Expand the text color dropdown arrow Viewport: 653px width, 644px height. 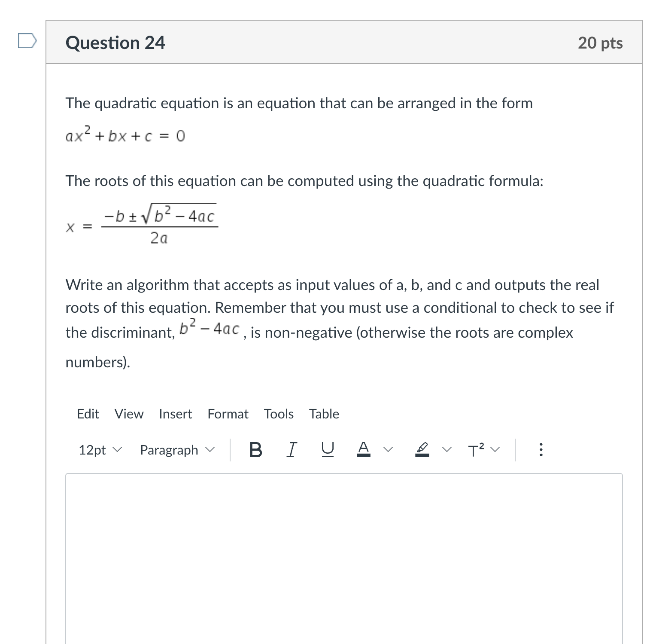point(389,450)
